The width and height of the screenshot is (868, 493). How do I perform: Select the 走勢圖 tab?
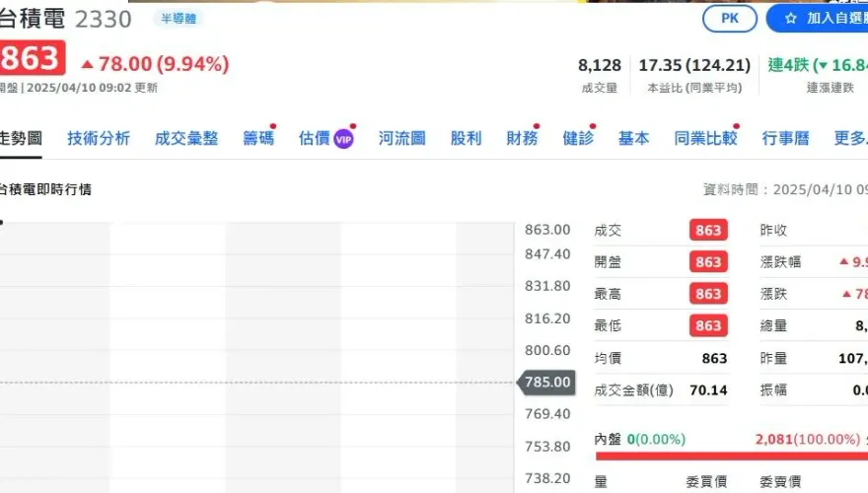point(21,138)
